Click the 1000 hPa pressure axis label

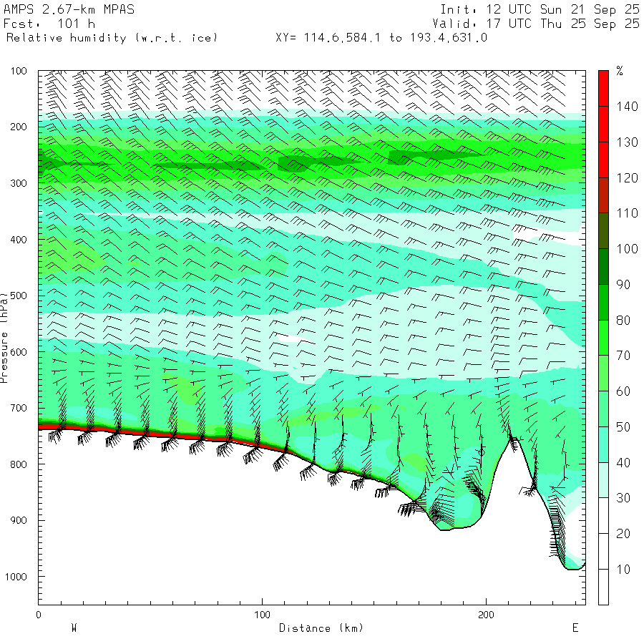[x=16, y=577]
